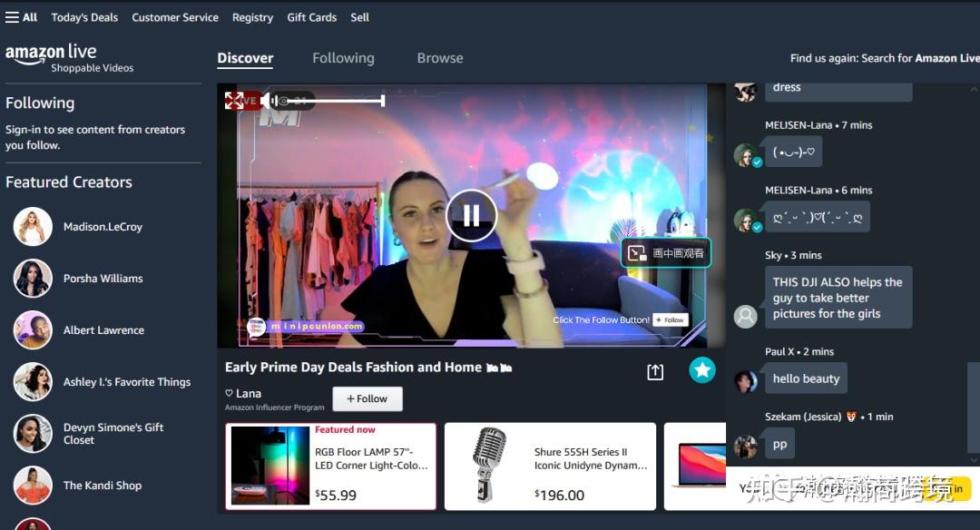Switch to the Following tab

click(x=343, y=57)
